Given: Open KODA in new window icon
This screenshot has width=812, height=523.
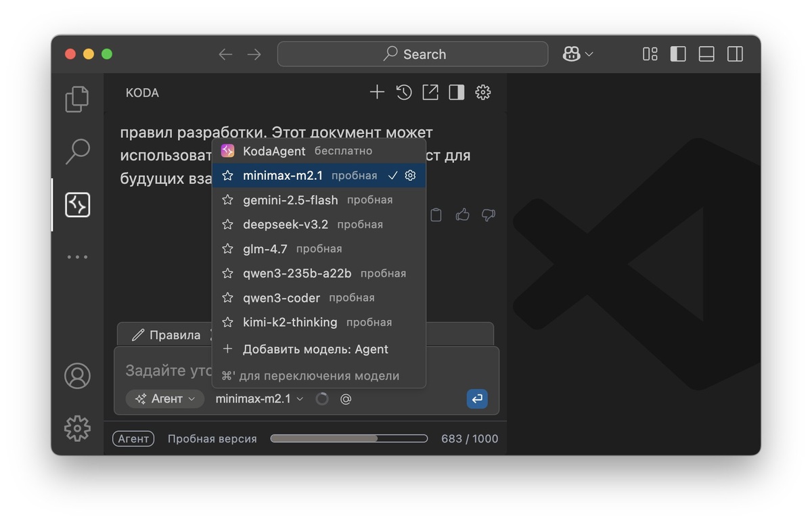Looking at the screenshot, I should [x=430, y=92].
